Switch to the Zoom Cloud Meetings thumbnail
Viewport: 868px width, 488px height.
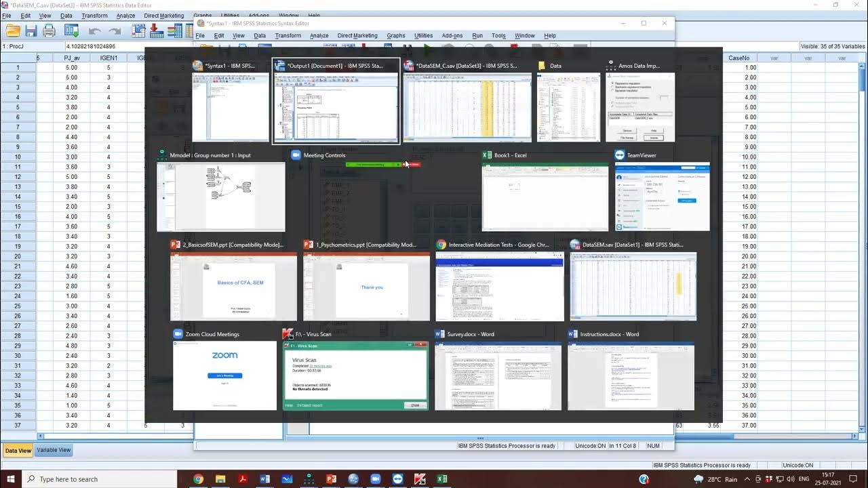pyautogui.click(x=225, y=375)
